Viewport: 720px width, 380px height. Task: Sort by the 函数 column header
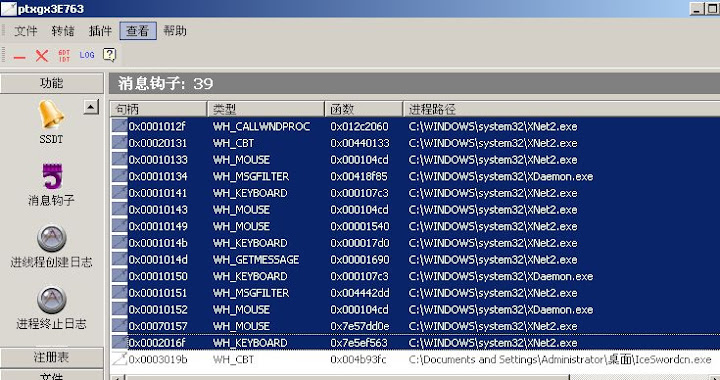pyautogui.click(x=364, y=109)
